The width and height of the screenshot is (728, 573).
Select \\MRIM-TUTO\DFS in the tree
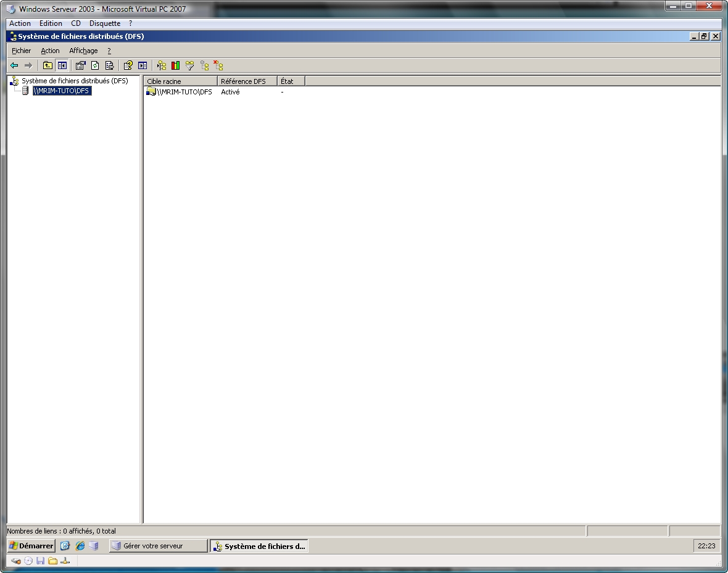click(x=62, y=91)
